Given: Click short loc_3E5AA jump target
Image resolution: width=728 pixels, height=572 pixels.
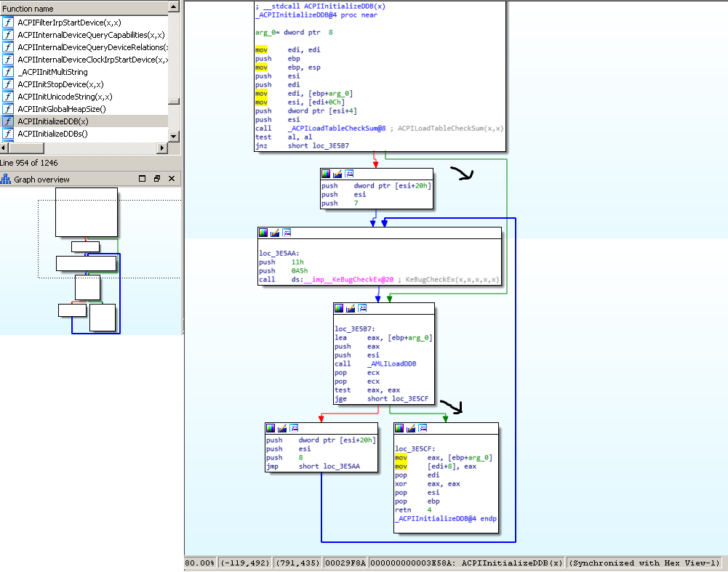Looking at the screenshot, I should [x=329, y=466].
